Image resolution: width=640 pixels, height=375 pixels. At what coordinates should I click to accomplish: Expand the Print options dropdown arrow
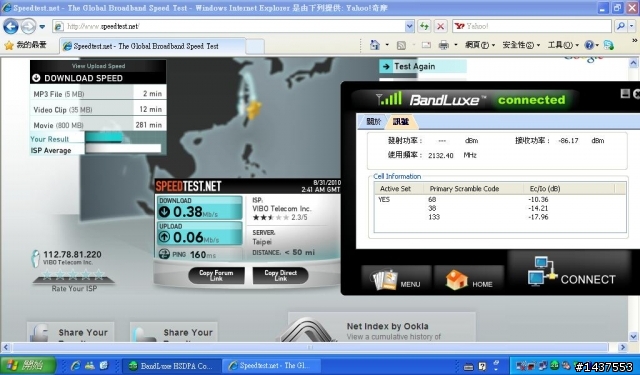456,45
